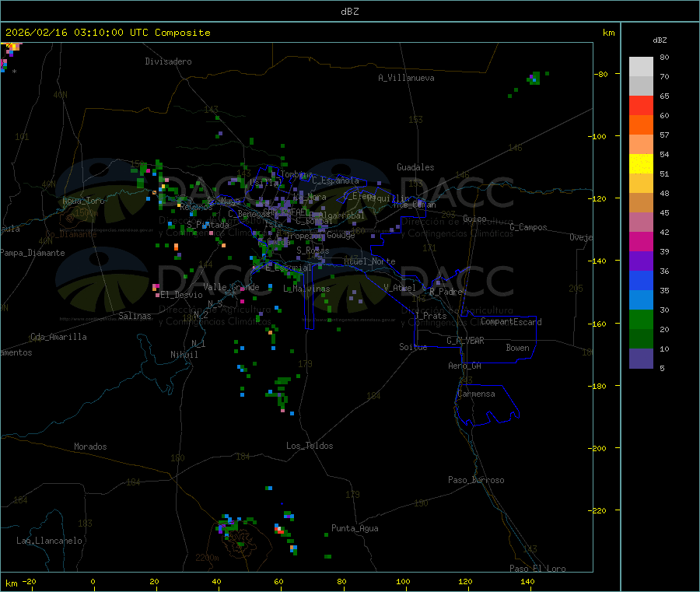Click the 'Agua_Toro' map label
The width and height of the screenshot is (700, 592).
click(83, 201)
